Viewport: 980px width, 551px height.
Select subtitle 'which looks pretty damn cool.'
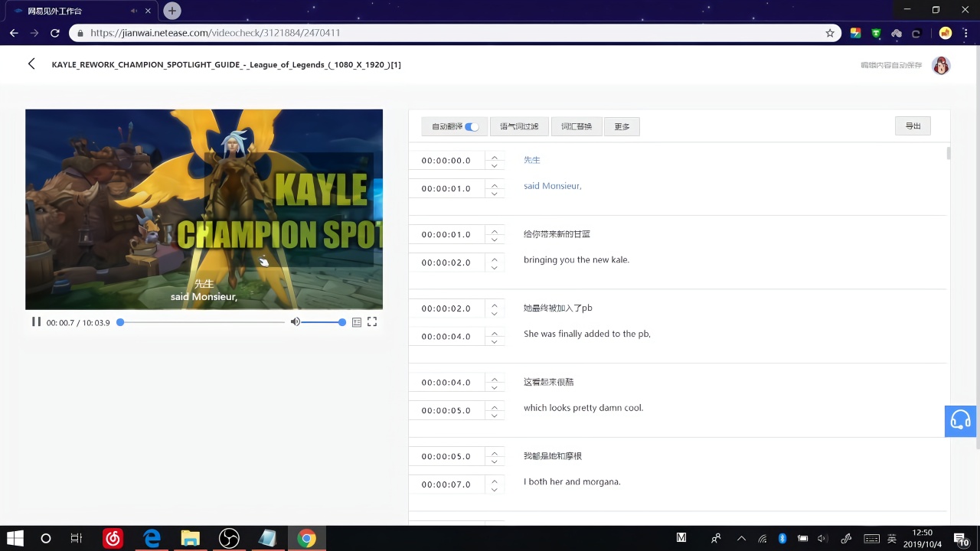click(x=583, y=408)
